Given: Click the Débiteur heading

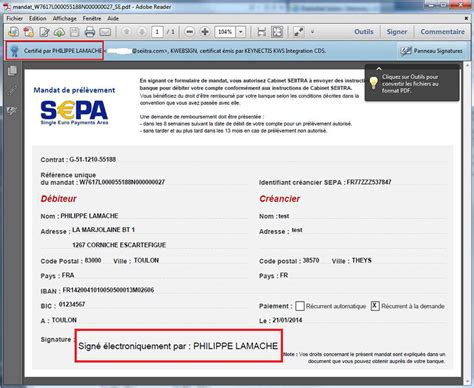Looking at the screenshot, I should pyautogui.click(x=58, y=199).
